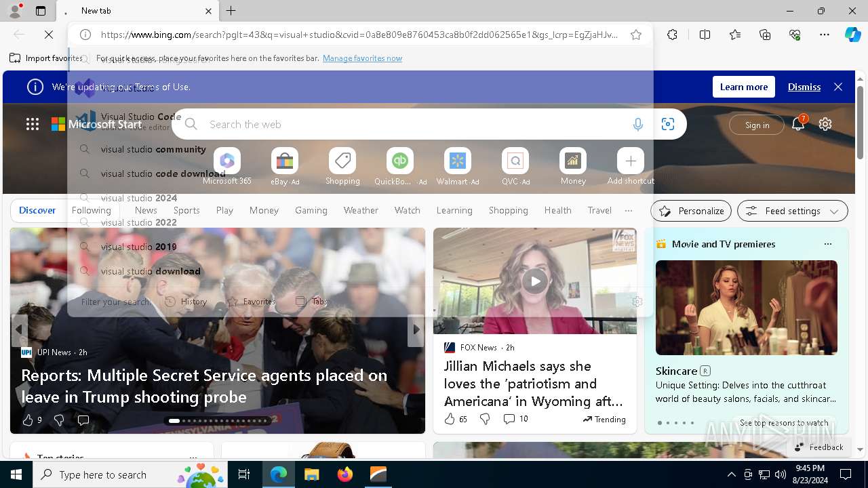868x488 pixels.
Task: Click the Search the web box
Action: point(414,124)
